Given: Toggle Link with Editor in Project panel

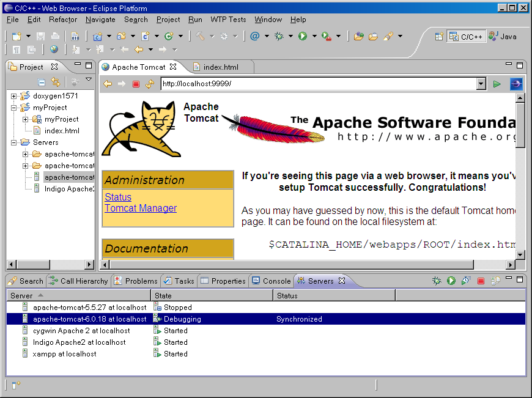Looking at the screenshot, I should point(56,83).
